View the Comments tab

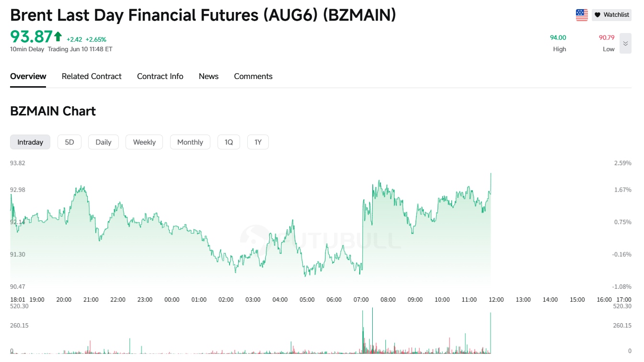253,76
